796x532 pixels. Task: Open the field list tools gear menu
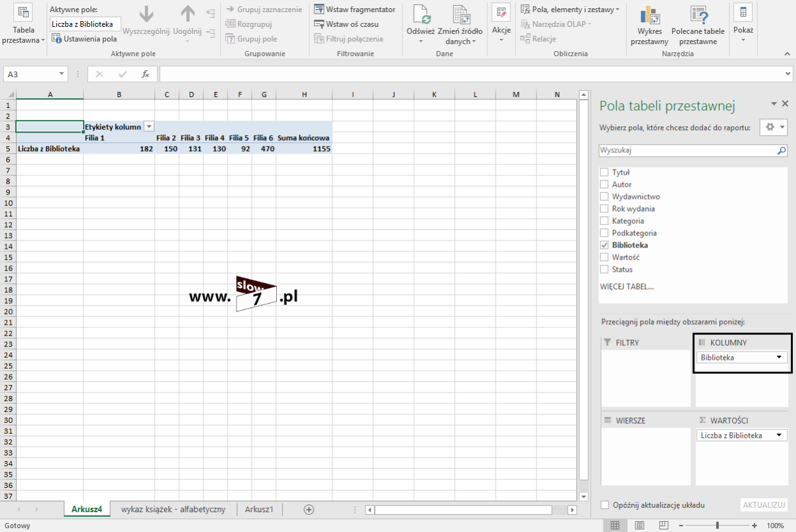(x=774, y=127)
